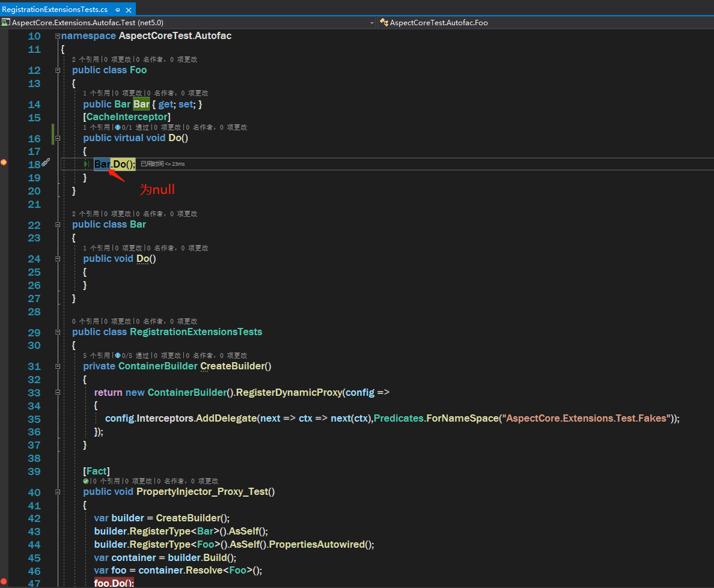Click the class name RegistrationExtensionsTests

pos(197,332)
